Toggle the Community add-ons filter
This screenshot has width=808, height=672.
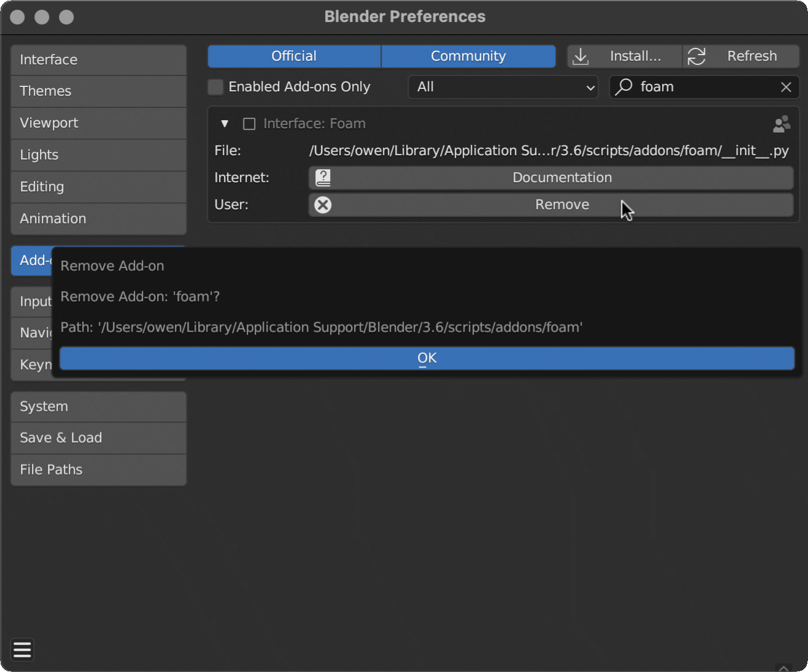click(468, 56)
